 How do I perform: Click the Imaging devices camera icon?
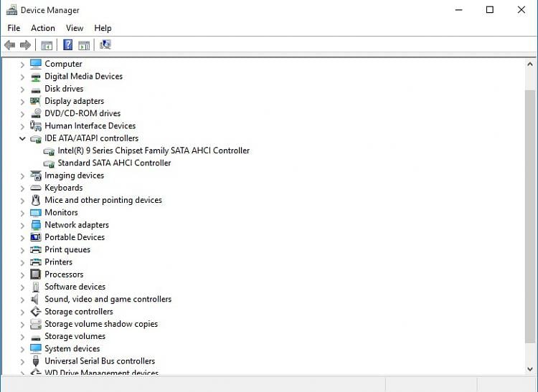coord(36,176)
